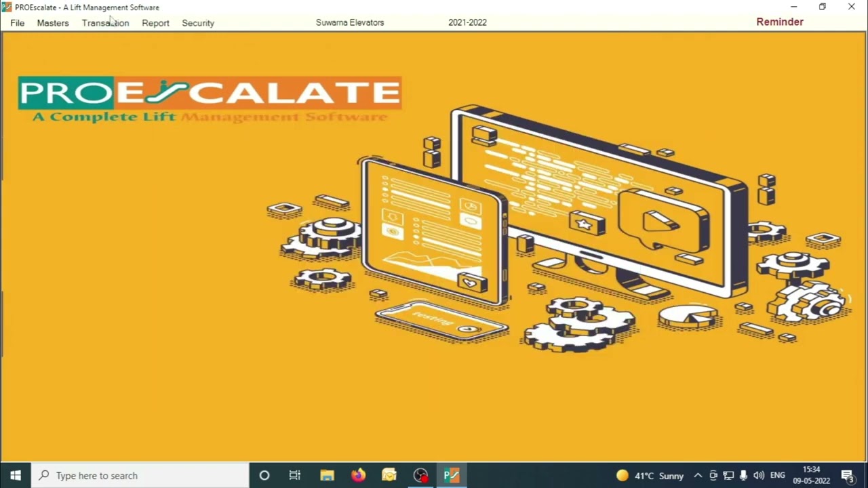The height and width of the screenshot is (488, 868).
Task: Click the Suwarna Elevators company name
Action: pyautogui.click(x=350, y=22)
